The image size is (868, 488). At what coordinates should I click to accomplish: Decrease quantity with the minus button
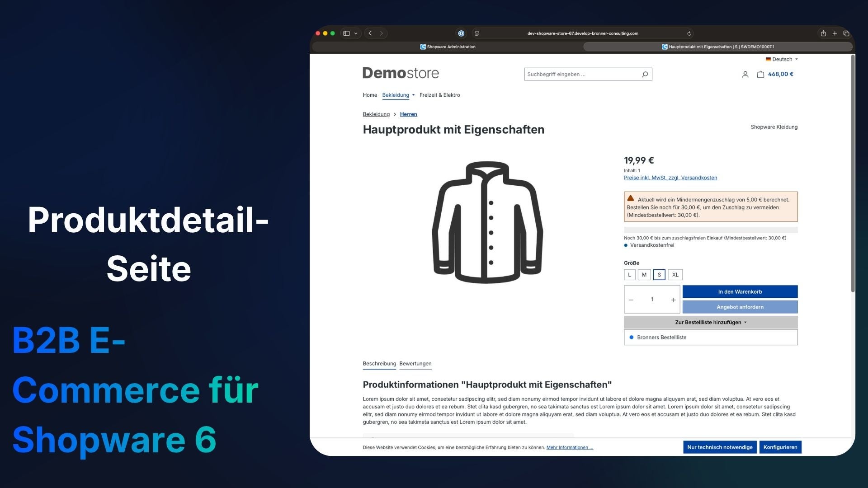pyautogui.click(x=631, y=300)
